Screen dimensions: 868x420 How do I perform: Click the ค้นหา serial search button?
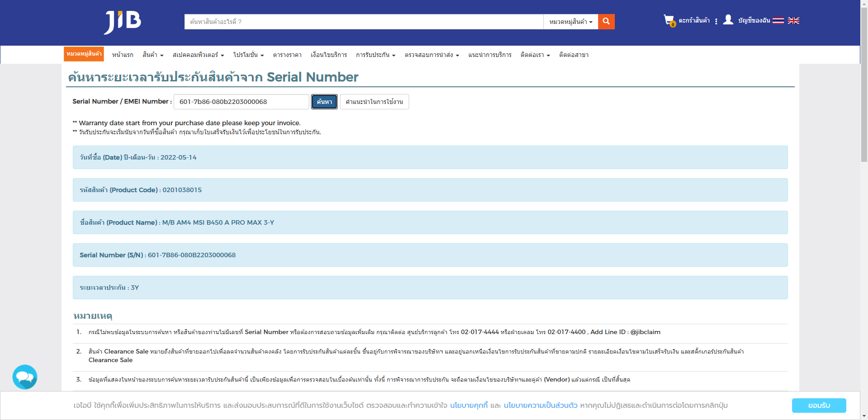point(324,102)
